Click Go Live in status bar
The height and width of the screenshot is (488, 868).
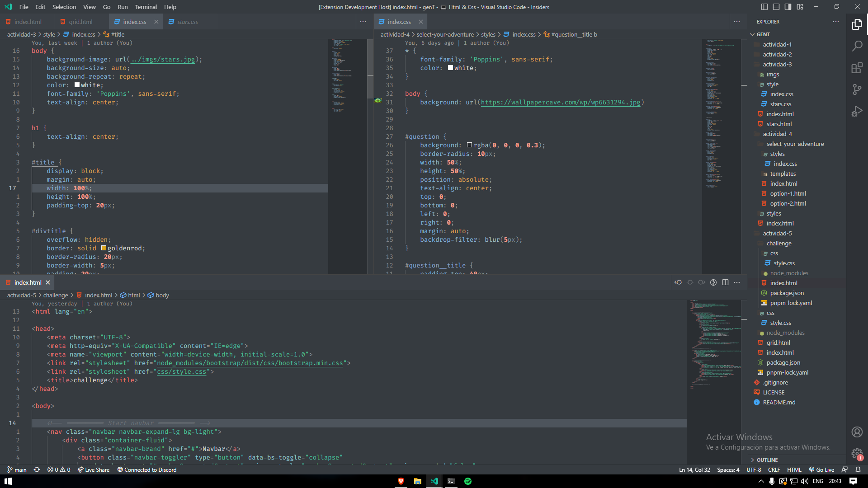(x=821, y=470)
